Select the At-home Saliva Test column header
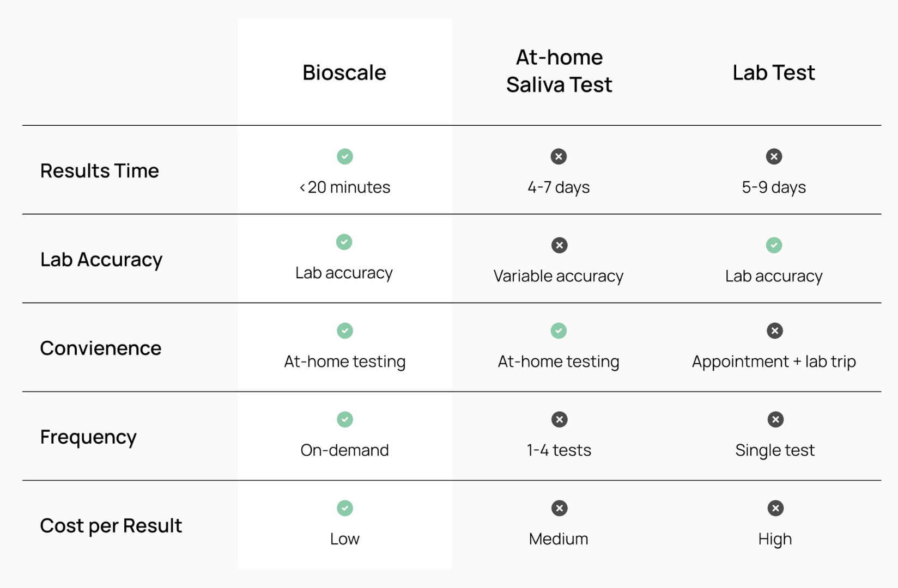Viewport: 898px width, 588px height. [x=559, y=71]
